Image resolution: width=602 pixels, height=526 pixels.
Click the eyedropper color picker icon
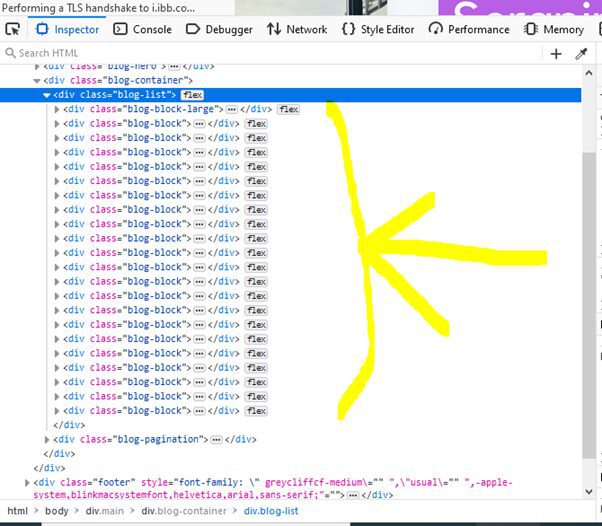click(x=581, y=53)
